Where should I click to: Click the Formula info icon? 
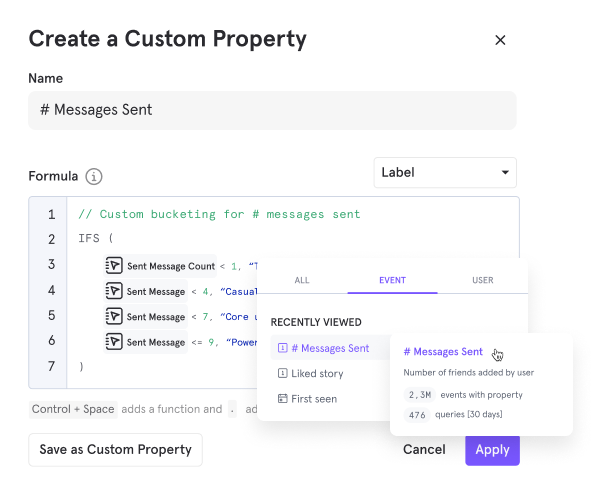[94, 176]
